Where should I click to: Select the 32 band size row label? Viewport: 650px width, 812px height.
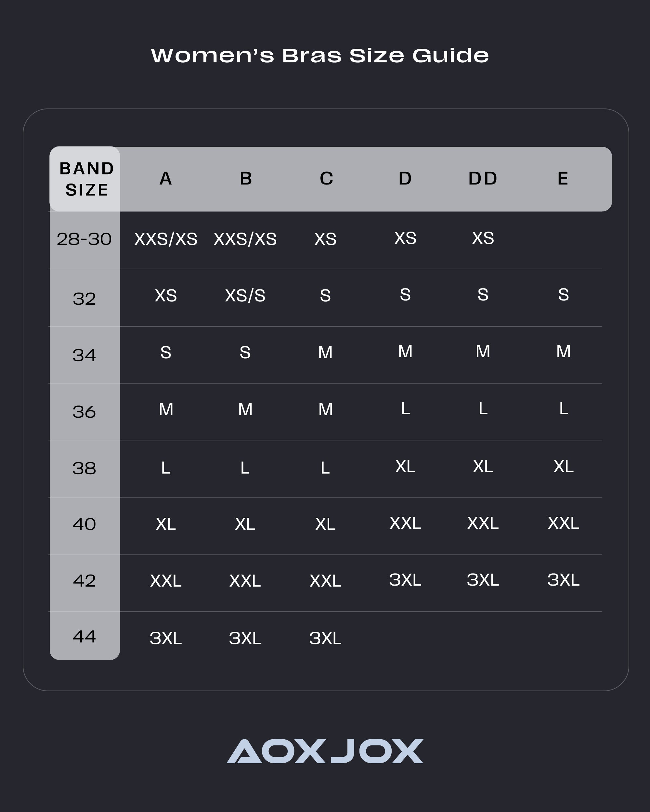click(x=84, y=299)
